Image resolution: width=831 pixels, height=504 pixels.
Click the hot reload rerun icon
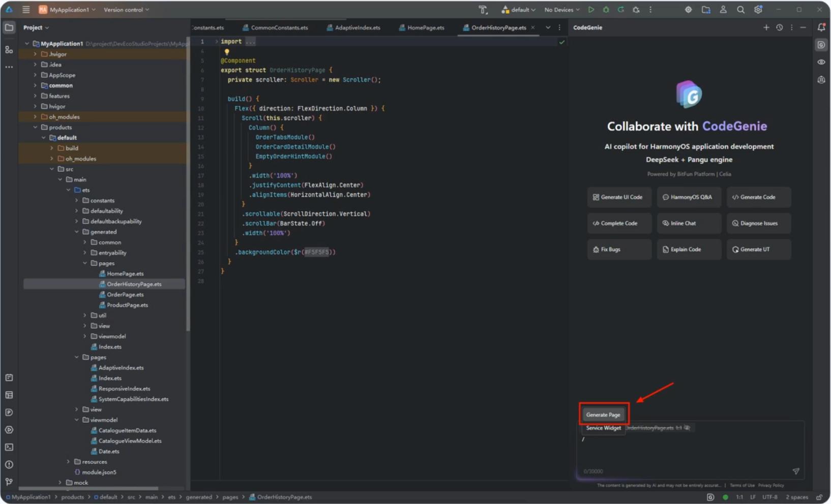tap(621, 10)
